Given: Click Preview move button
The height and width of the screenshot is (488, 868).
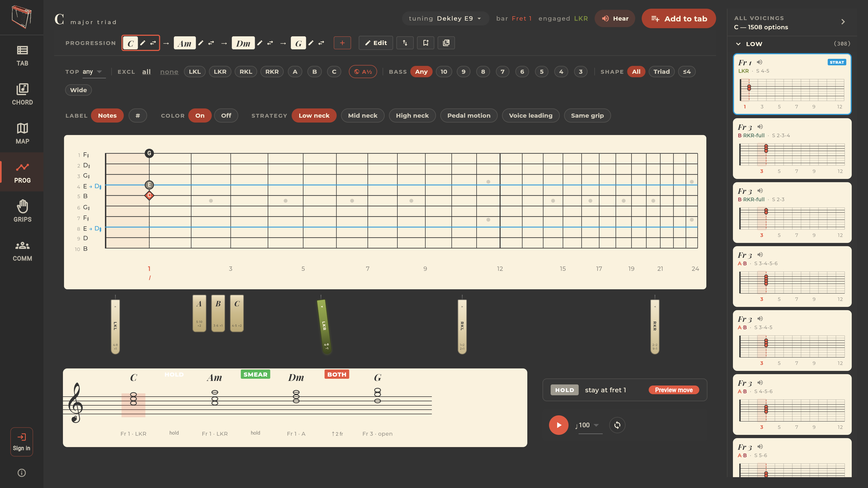Looking at the screenshot, I should (674, 390).
